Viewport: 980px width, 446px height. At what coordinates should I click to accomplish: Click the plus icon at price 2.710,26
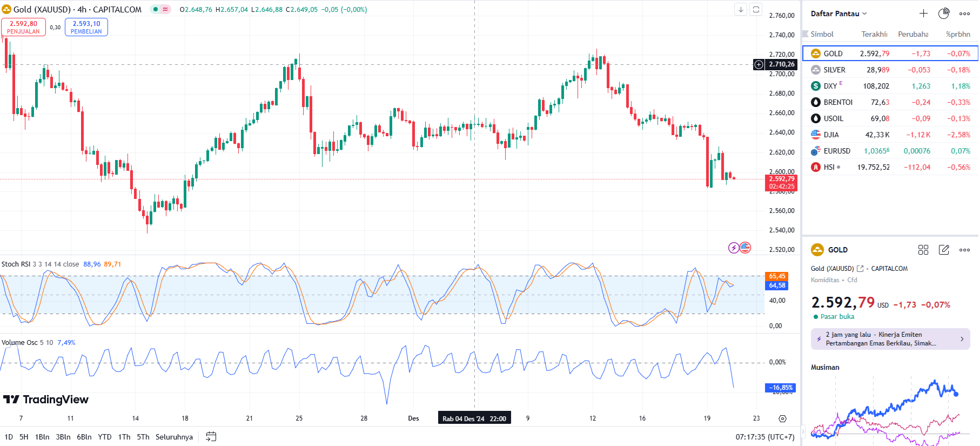click(759, 64)
